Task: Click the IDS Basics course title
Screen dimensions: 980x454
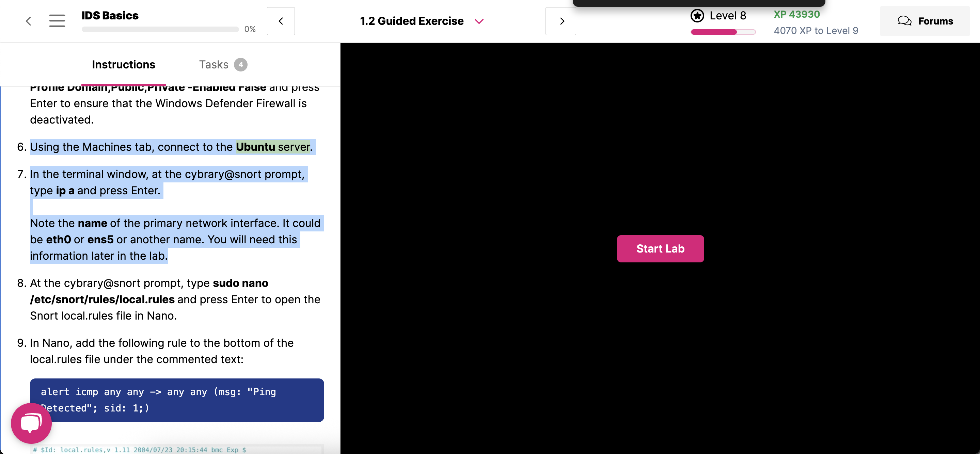Action: 110,16
